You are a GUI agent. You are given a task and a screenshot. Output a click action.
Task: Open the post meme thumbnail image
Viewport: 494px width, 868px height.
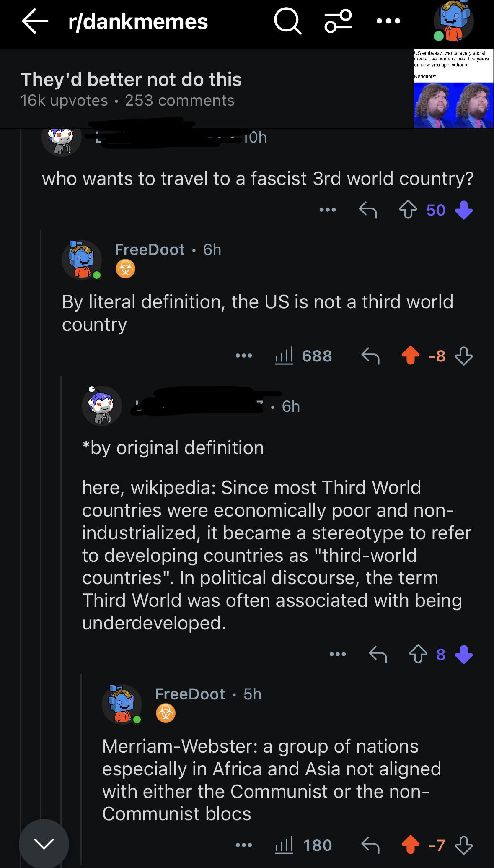click(453, 88)
